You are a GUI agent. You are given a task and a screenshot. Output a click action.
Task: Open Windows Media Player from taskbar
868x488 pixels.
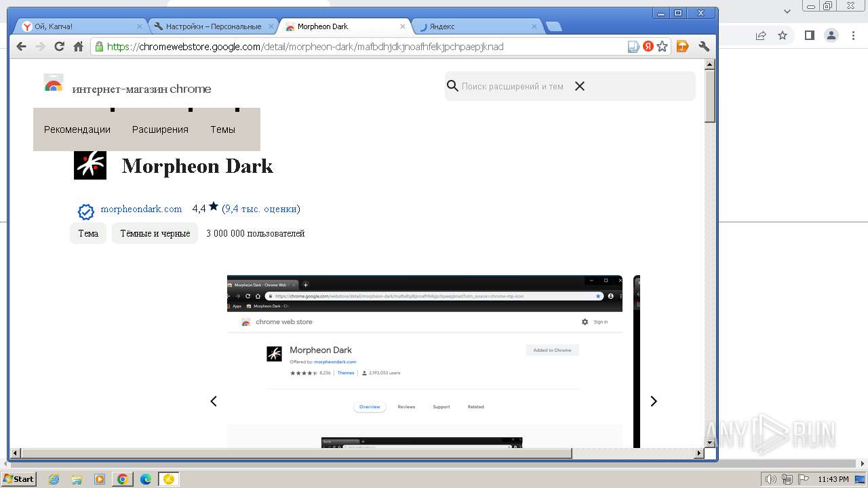(x=100, y=479)
